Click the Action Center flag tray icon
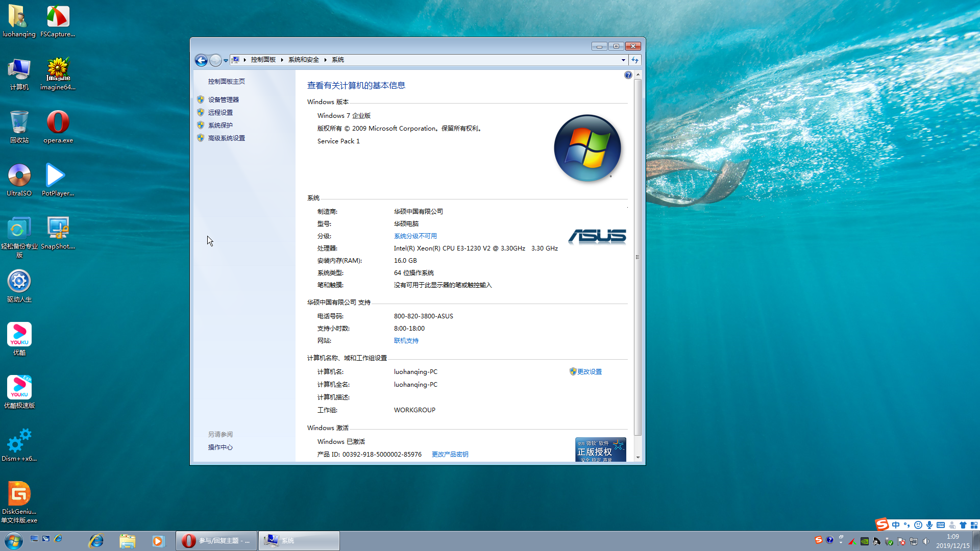The width and height of the screenshot is (980, 551). [x=902, y=541]
